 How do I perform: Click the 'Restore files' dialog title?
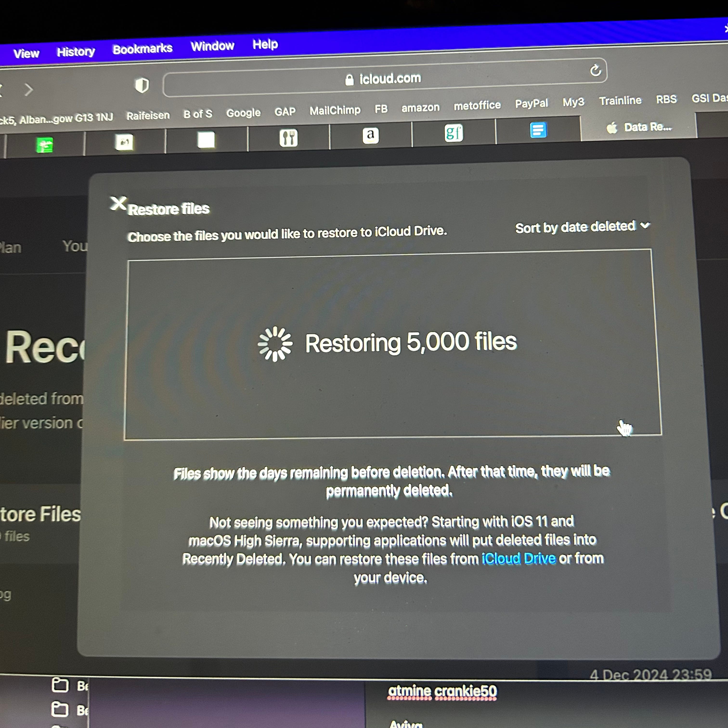pos(169,209)
